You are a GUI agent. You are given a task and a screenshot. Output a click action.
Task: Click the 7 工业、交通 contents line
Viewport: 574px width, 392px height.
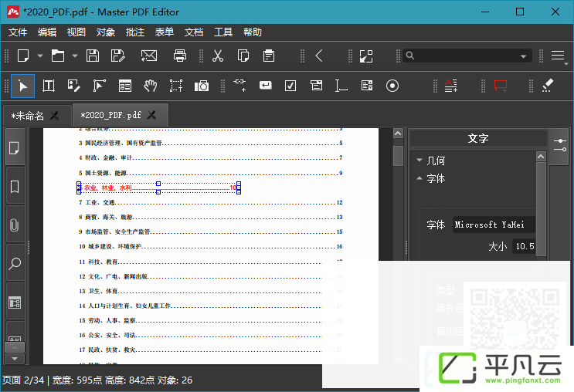(210, 202)
